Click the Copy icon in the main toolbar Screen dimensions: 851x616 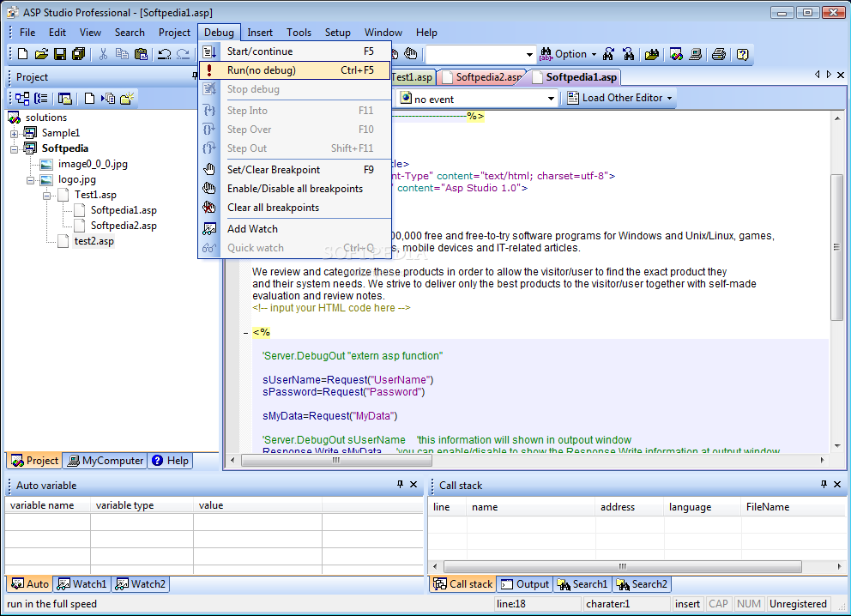point(122,54)
